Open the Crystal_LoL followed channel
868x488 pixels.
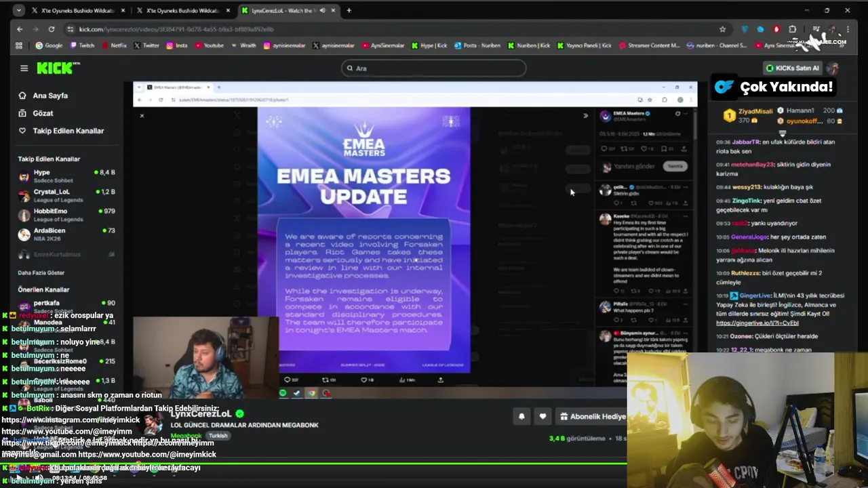(66, 196)
